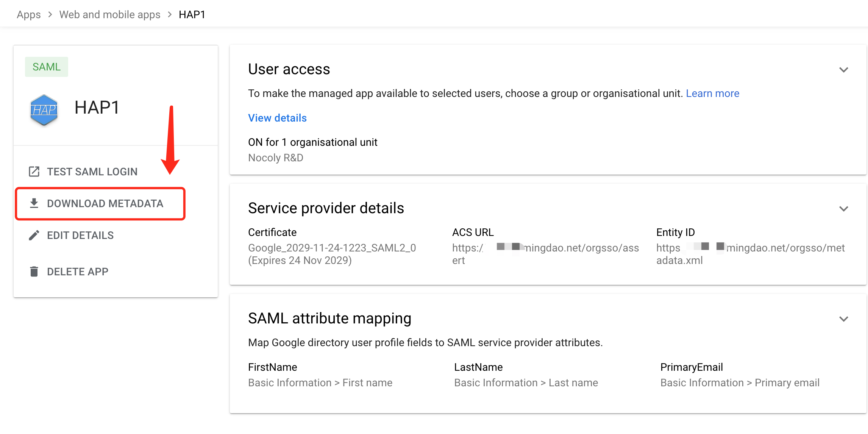Click DOWNLOAD METADATA label
Screen dimensions: 868x434
[x=105, y=203]
